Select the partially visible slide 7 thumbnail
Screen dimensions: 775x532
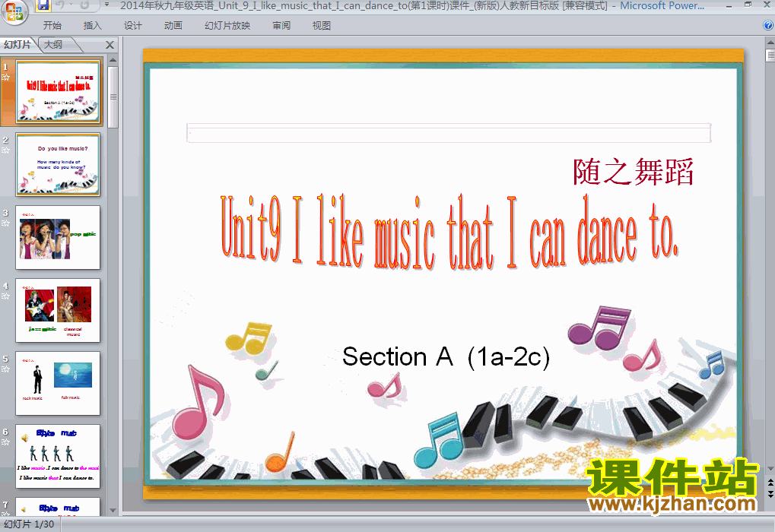(x=58, y=507)
